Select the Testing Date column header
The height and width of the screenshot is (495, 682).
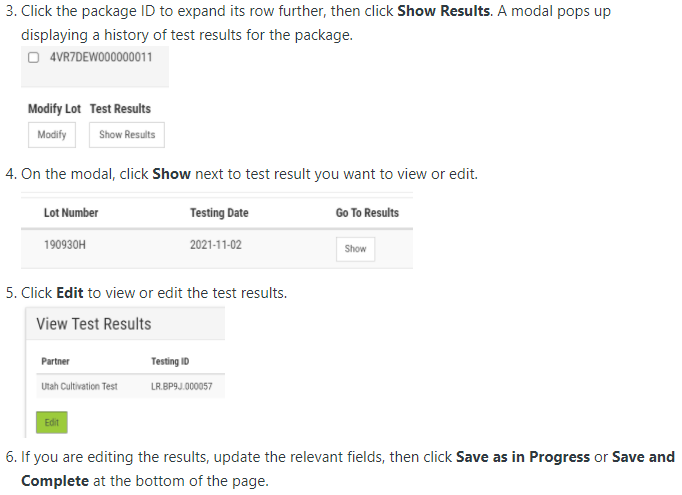coord(219,213)
